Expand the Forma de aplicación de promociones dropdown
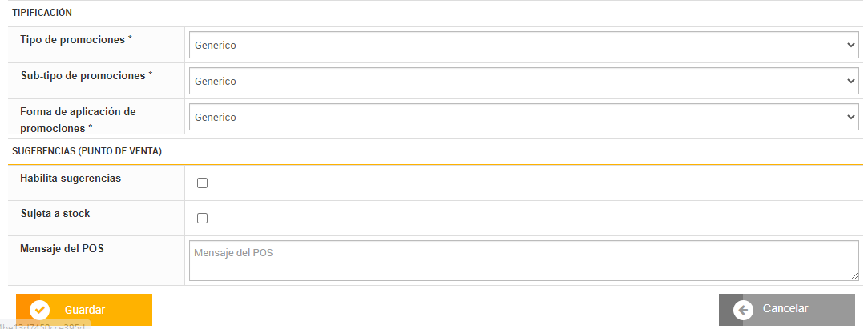868x329 pixels. point(523,117)
